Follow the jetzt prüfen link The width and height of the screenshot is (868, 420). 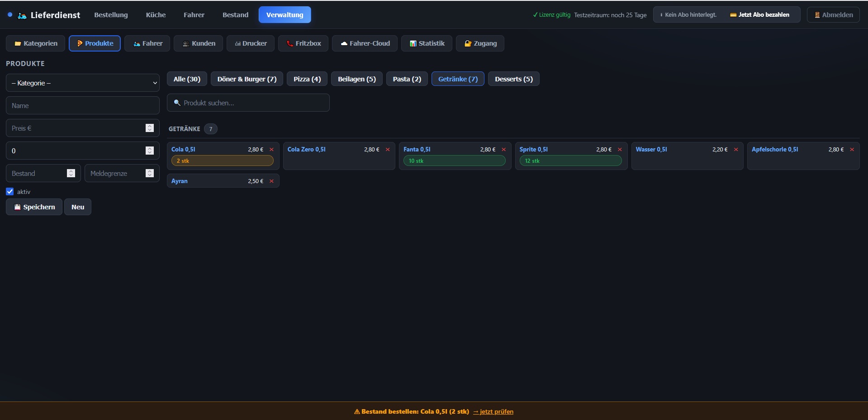[493, 411]
